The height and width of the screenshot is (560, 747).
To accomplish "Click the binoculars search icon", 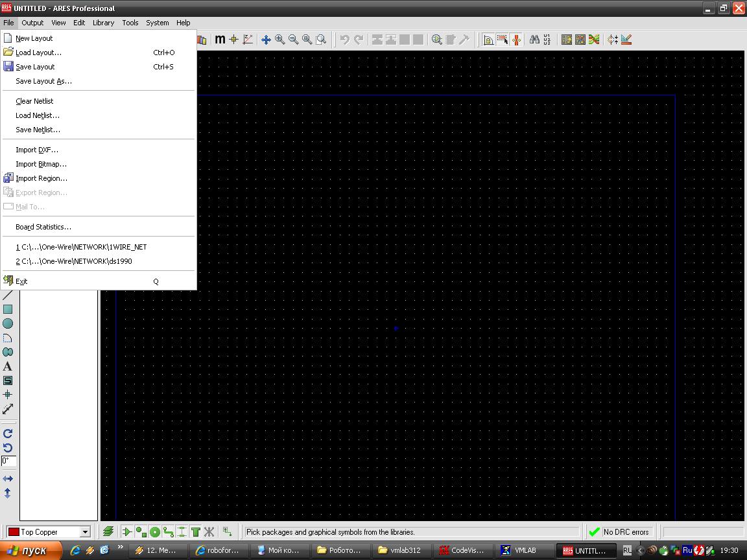I will pyautogui.click(x=534, y=40).
